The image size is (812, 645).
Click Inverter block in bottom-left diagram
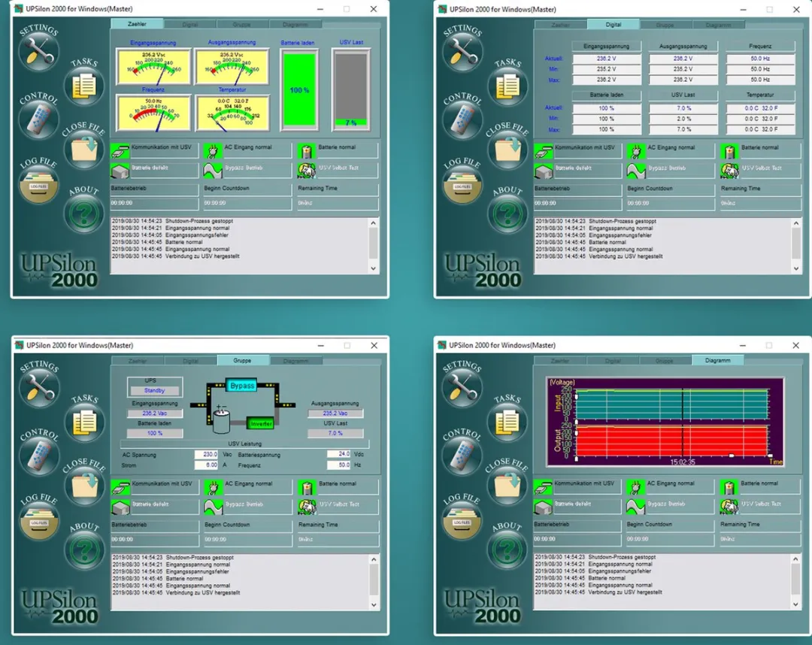(x=260, y=423)
